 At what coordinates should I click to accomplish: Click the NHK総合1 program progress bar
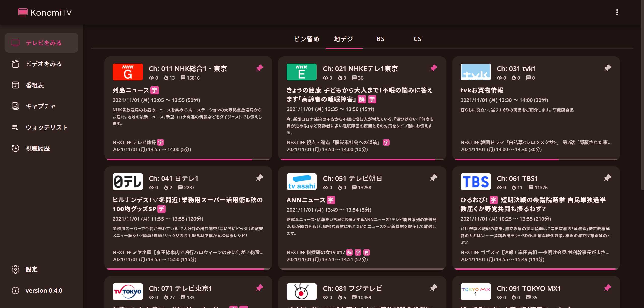click(188, 159)
